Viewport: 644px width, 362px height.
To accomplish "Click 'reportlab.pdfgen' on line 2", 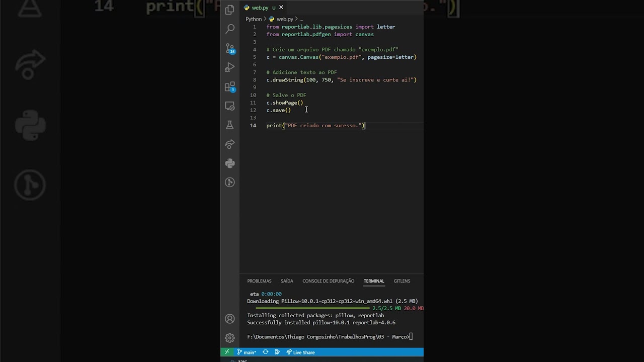I will pyautogui.click(x=306, y=34).
